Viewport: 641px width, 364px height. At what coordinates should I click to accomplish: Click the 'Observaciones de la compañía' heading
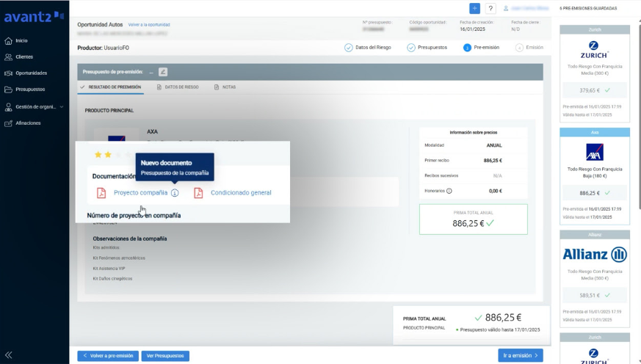(x=129, y=239)
